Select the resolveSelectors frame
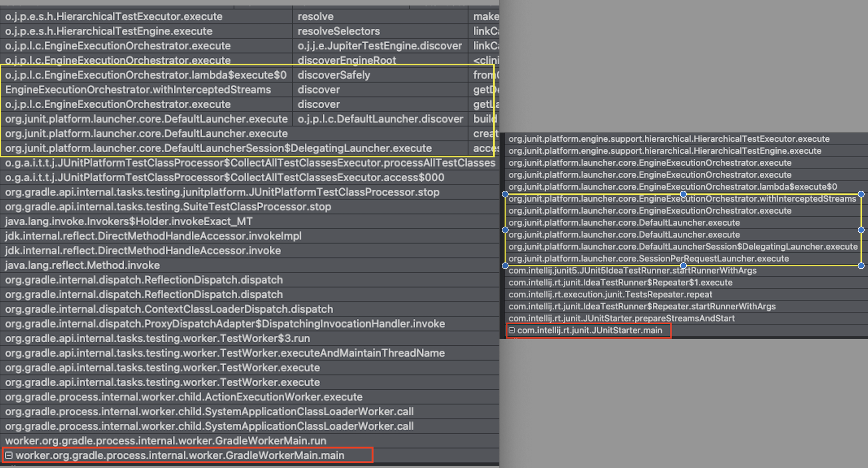This screenshot has width=868, height=468. 339,31
